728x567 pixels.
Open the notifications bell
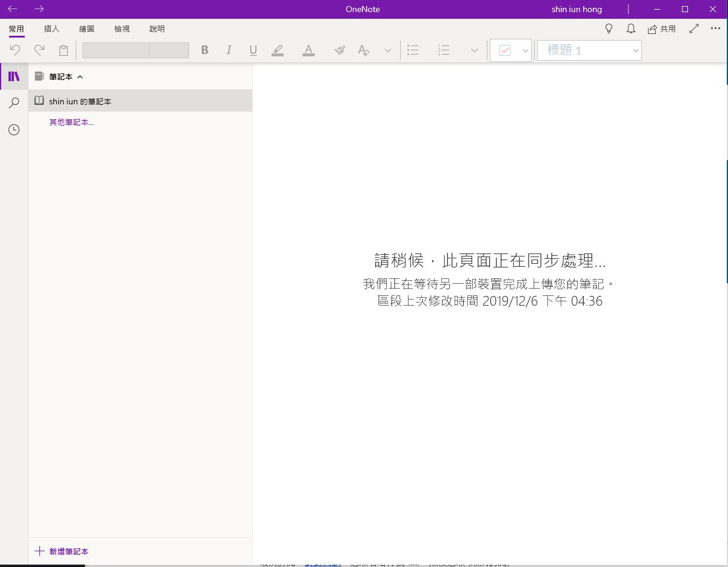tap(631, 29)
